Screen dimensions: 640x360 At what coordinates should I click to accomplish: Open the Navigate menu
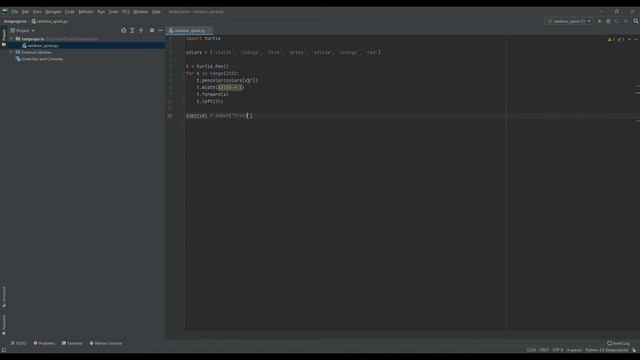tap(53, 12)
